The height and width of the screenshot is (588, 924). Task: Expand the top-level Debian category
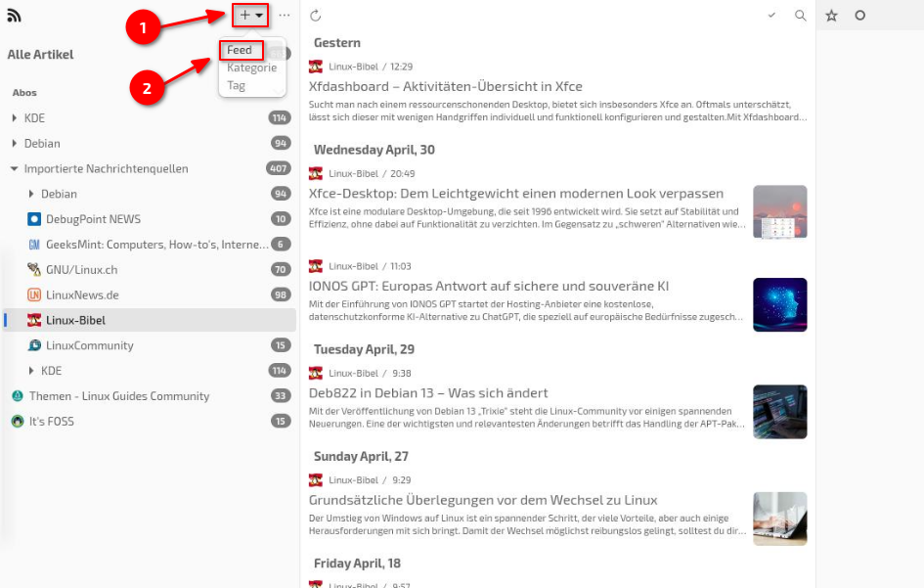coord(14,143)
